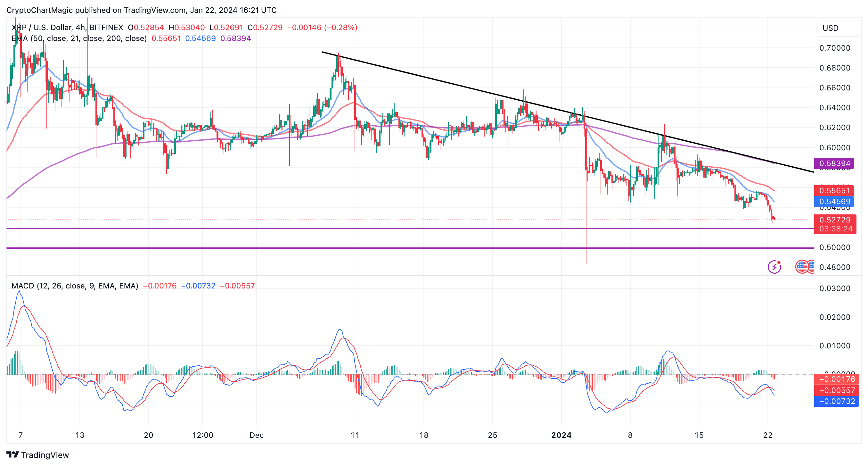This screenshot has width=868, height=466.
Task: Click the 20 date label on time axis
Action: pos(149,435)
